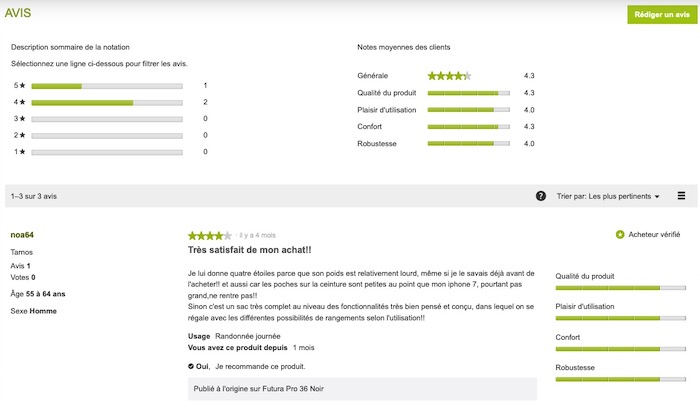Open the Trier par sort dropdown
The image size is (700, 401).
point(608,196)
